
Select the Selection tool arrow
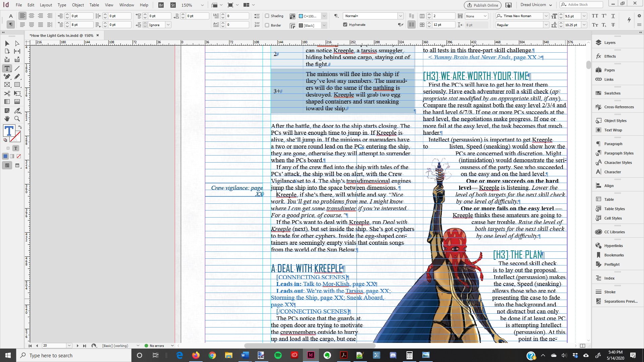(x=7, y=43)
